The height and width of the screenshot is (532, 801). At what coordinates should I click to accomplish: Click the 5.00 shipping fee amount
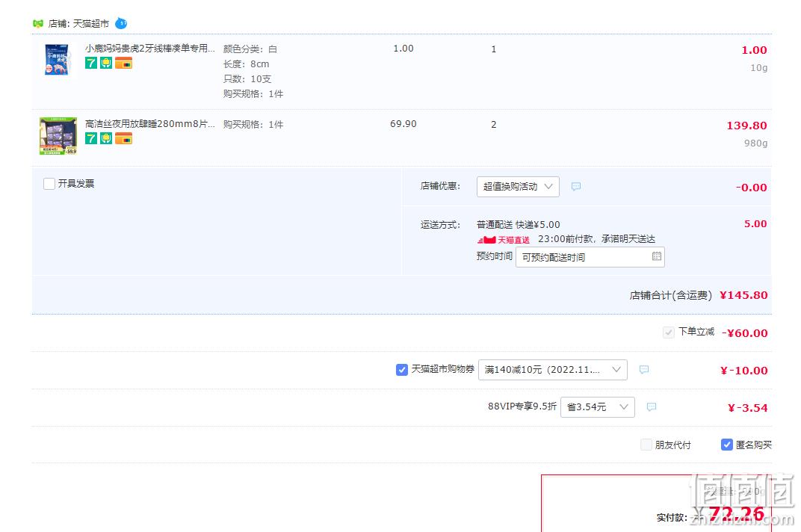click(755, 224)
